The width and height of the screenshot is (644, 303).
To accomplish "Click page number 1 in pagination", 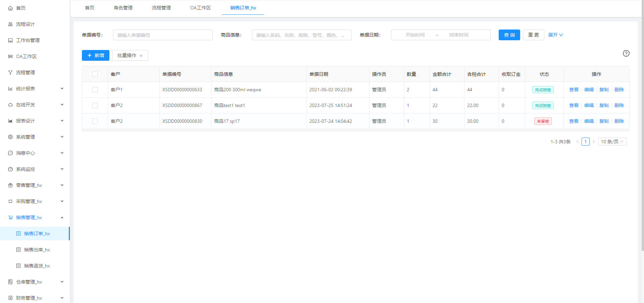I will [x=586, y=142].
